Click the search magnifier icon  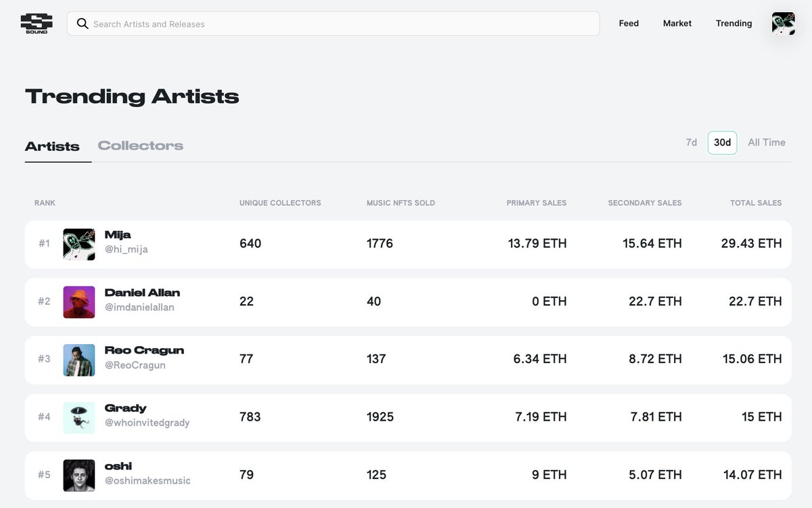click(x=83, y=24)
